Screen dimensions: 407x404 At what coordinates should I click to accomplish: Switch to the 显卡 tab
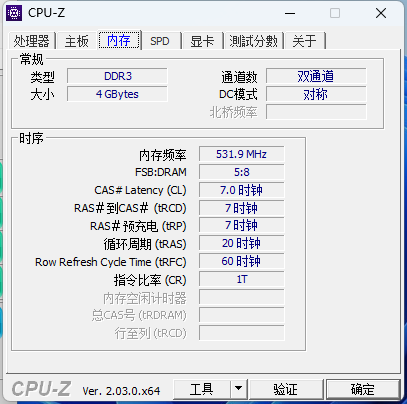[202, 41]
